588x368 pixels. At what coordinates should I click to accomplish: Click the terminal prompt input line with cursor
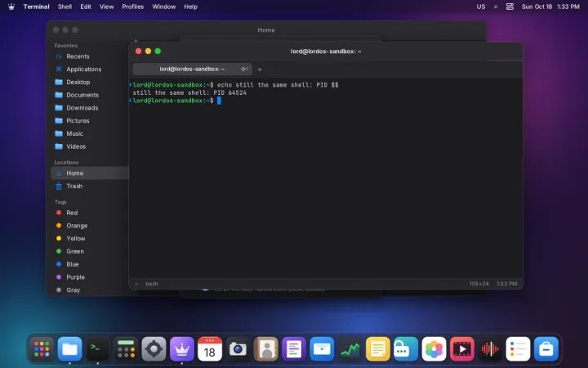(326, 101)
